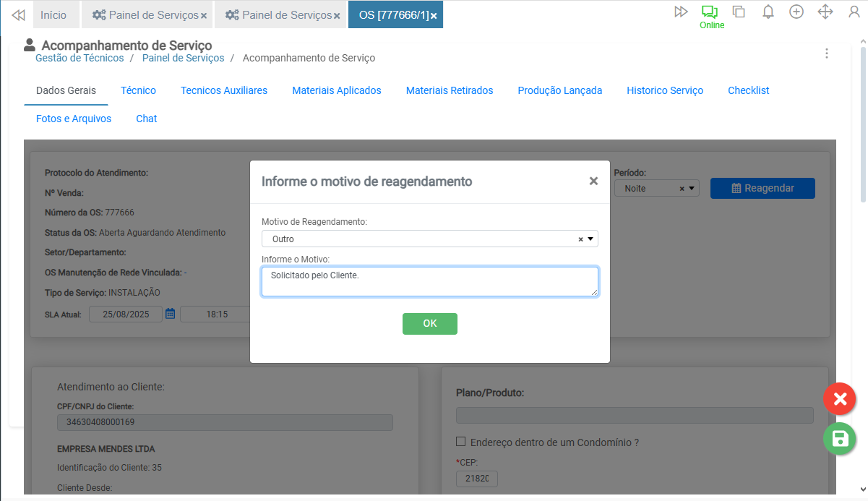Click the plus circle add icon
The width and height of the screenshot is (868, 501).
796,12
